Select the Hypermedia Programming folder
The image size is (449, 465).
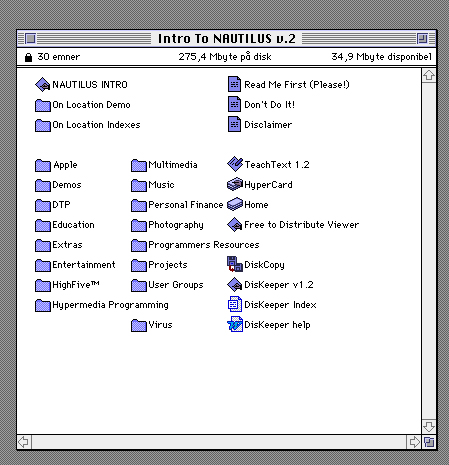point(43,305)
